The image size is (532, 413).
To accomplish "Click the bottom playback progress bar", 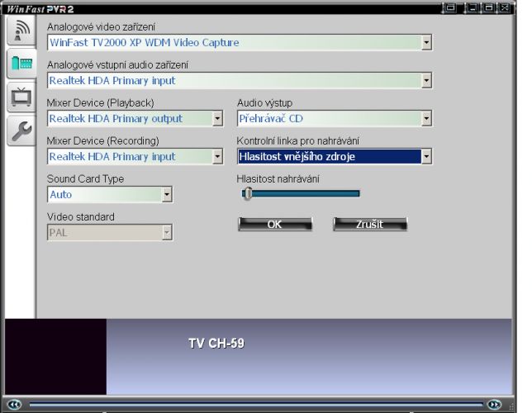I will (x=256, y=404).
